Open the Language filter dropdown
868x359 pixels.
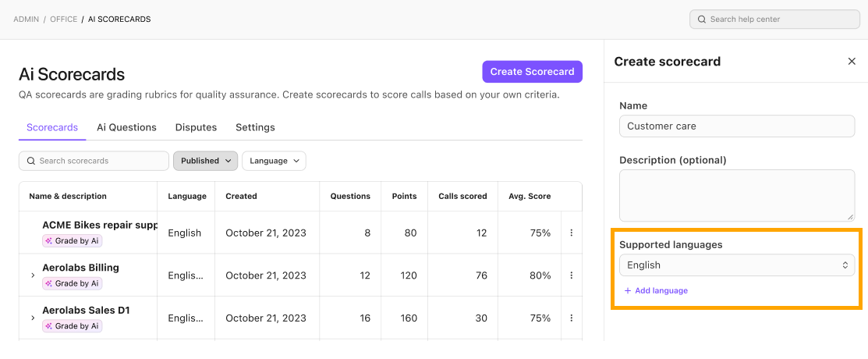274,161
